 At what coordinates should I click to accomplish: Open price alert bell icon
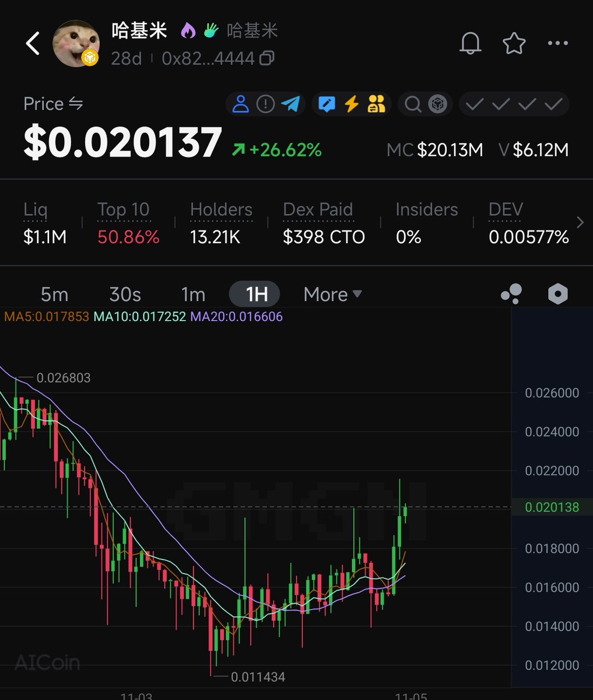point(471,43)
